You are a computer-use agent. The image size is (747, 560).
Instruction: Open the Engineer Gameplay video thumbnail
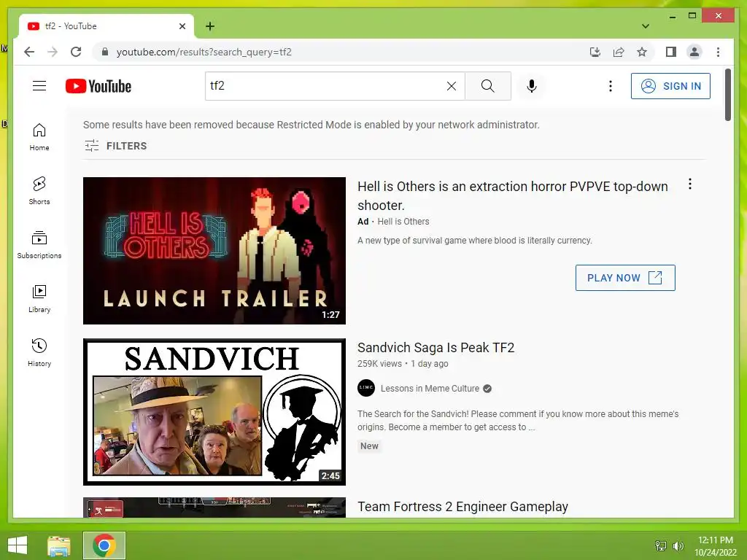214,507
